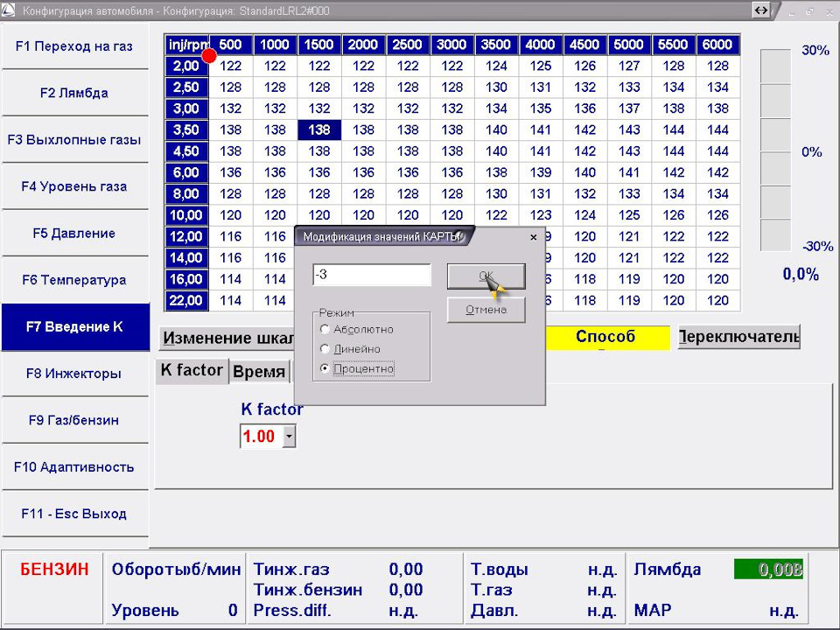Select the 22,00 injection row header

186,300
